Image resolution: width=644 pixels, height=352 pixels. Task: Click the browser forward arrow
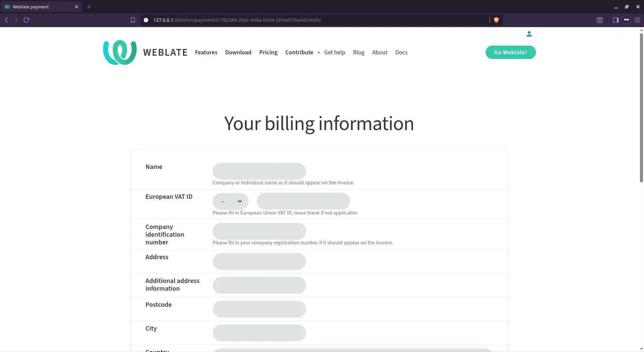(16, 20)
